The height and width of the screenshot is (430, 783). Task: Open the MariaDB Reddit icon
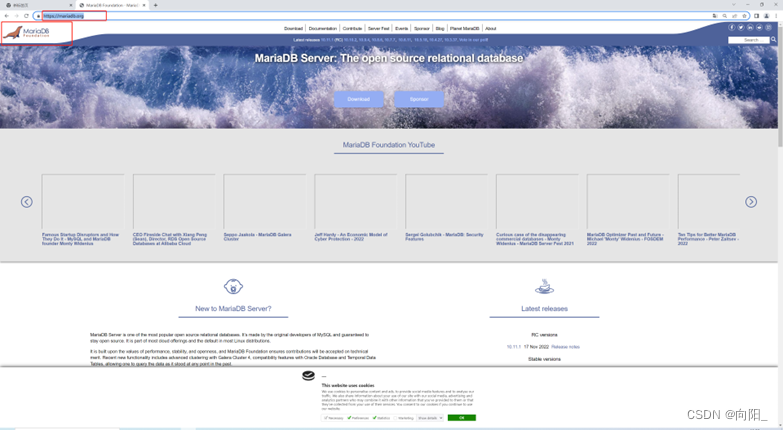[759, 27]
